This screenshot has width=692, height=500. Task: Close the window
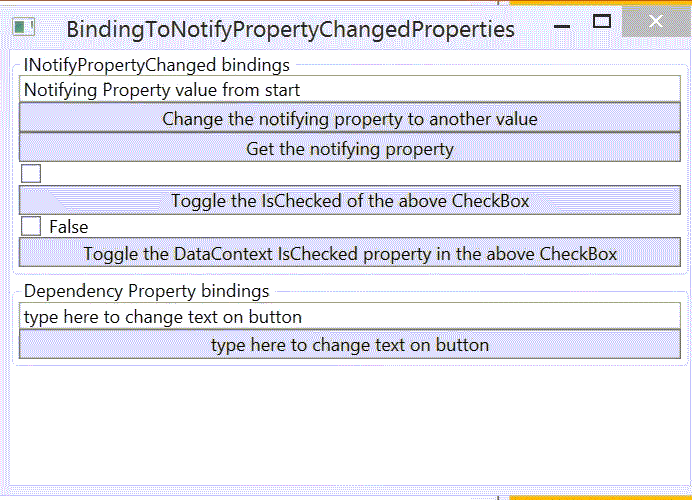pos(656,21)
